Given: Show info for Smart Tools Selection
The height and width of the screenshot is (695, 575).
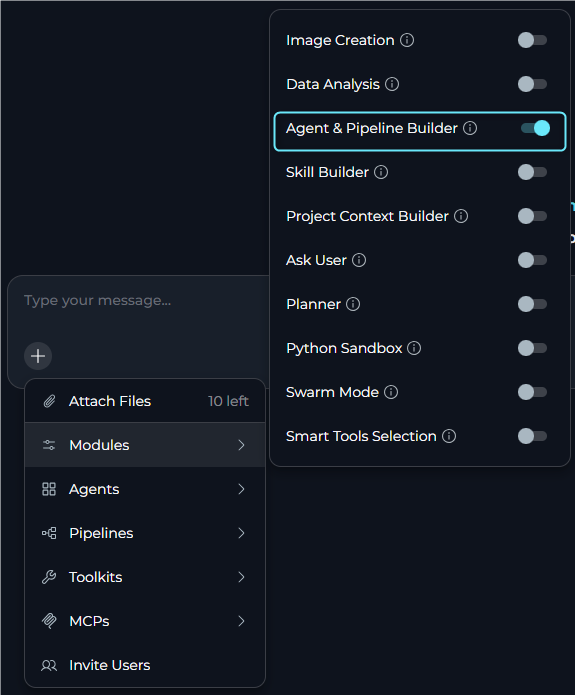Looking at the screenshot, I should tap(449, 436).
